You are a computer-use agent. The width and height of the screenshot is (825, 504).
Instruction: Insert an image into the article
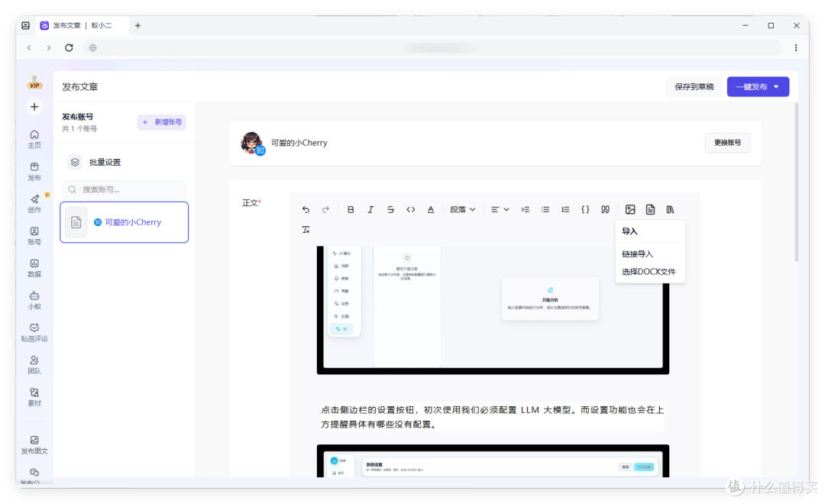[630, 209]
